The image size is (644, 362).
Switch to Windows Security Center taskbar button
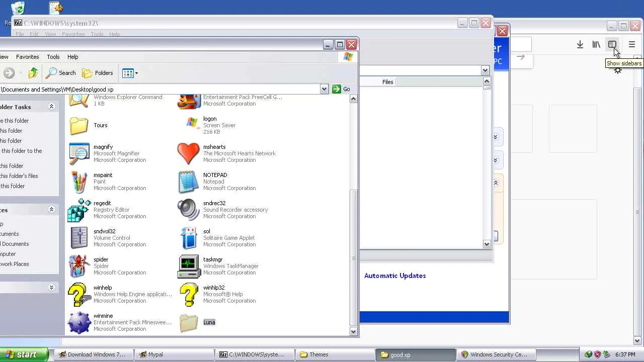pos(495,354)
